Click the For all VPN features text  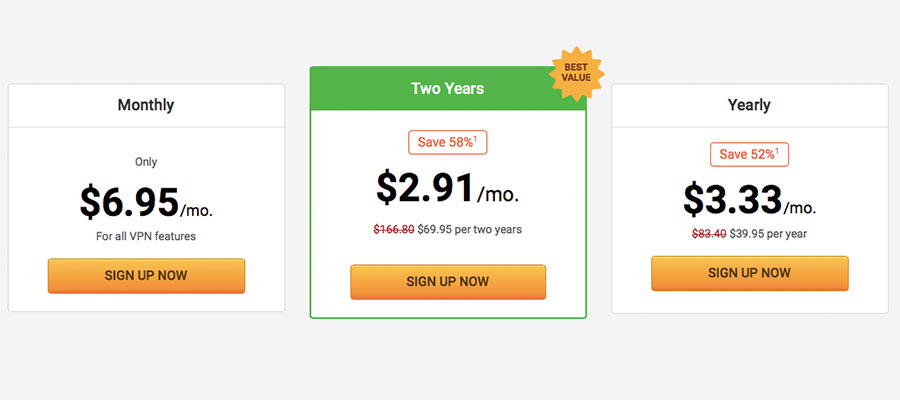pos(146,236)
